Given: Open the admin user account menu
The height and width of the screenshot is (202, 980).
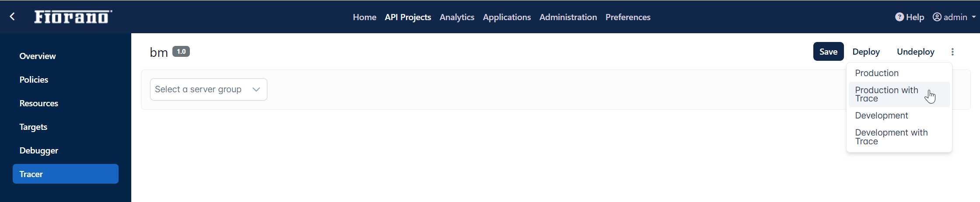Looking at the screenshot, I should [x=954, y=17].
